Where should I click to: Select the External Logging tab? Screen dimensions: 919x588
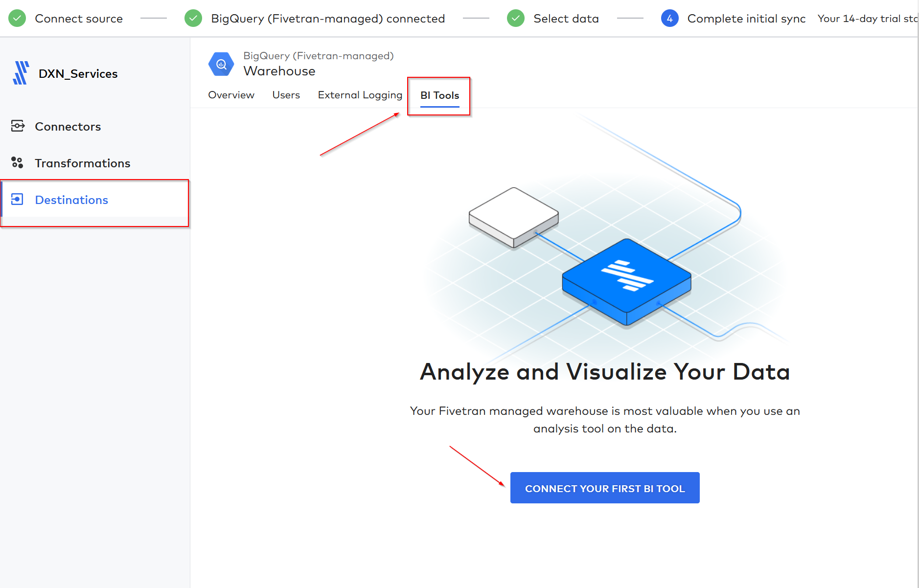pos(360,95)
